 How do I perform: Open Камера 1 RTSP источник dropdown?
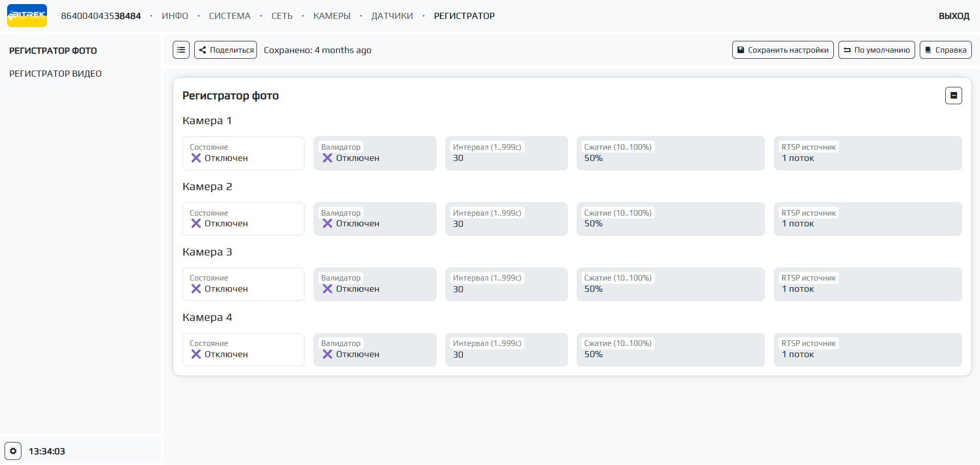(x=868, y=153)
